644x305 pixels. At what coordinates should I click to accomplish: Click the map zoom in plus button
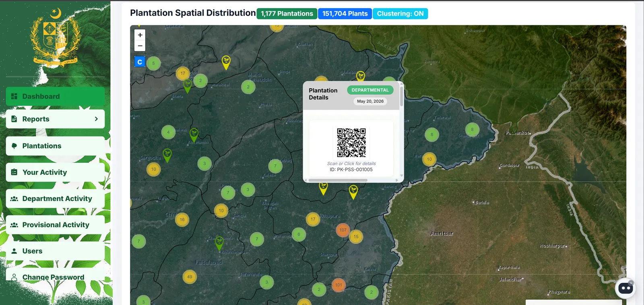point(140,35)
